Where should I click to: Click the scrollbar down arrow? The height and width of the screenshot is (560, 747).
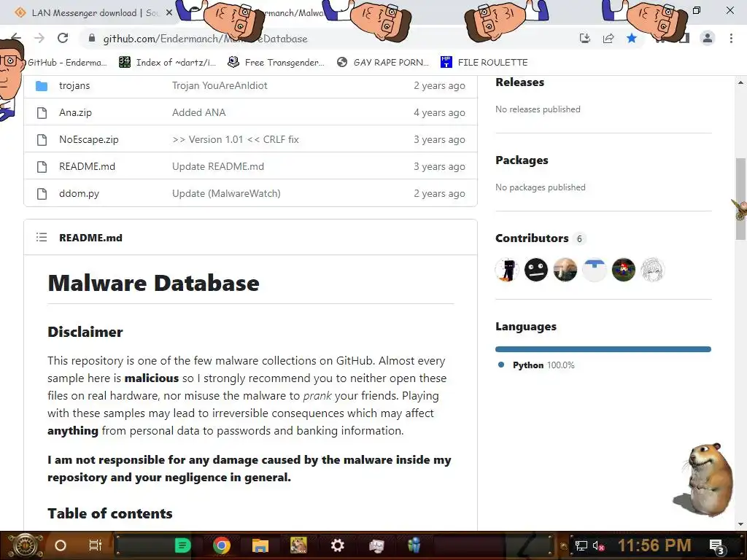(740, 524)
